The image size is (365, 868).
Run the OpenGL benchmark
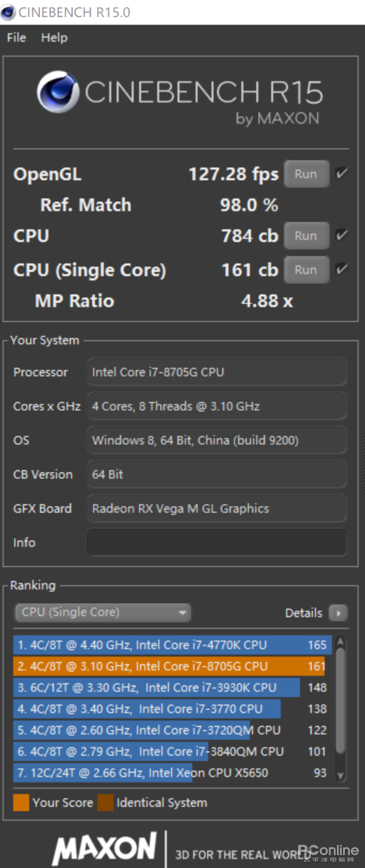click(x=306, y=174)
